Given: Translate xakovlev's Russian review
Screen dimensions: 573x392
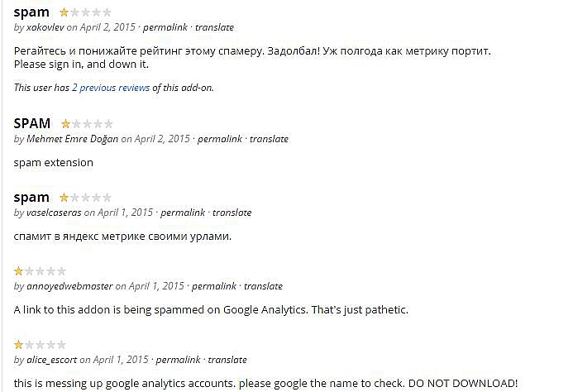Looking at the screenshot, I should pos(214,27).
